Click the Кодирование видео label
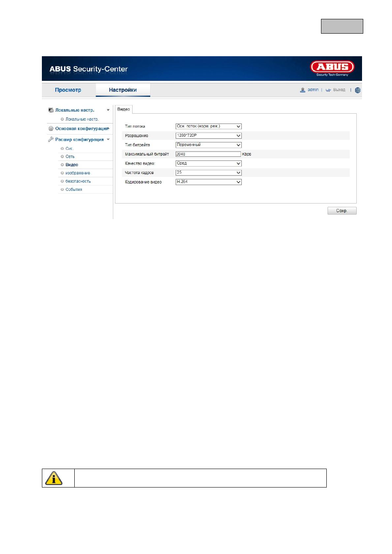The image size is (392, 554). [x=143, y=182]
